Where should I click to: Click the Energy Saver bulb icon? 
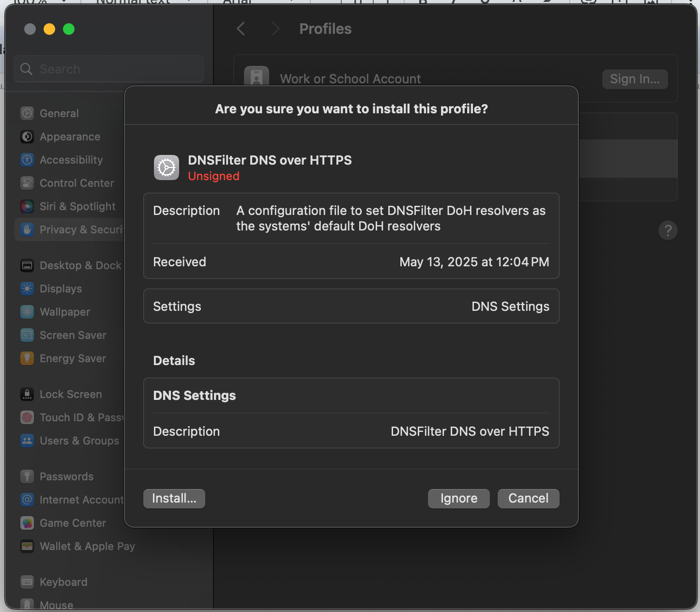click(x=27, y=358)
